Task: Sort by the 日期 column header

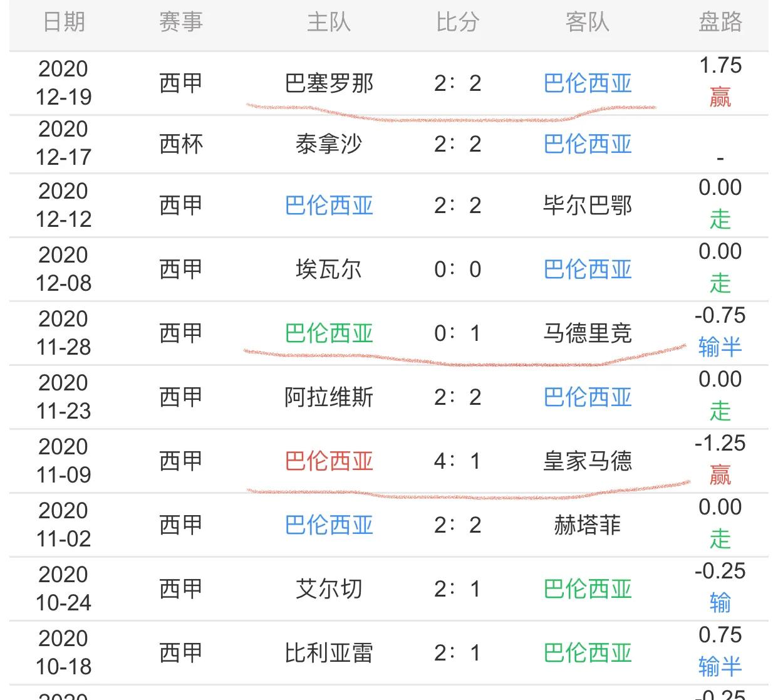Action: [65, 21]
